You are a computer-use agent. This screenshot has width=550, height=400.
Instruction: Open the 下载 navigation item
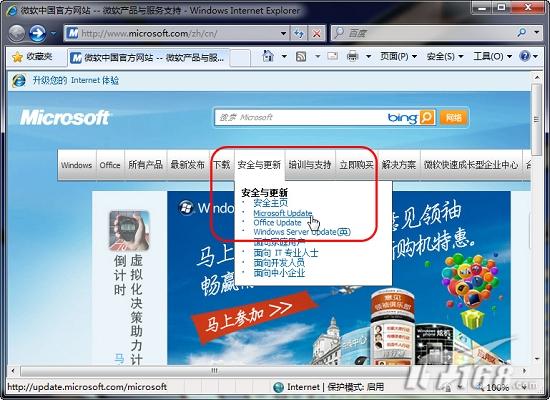(x=222, y=165)
